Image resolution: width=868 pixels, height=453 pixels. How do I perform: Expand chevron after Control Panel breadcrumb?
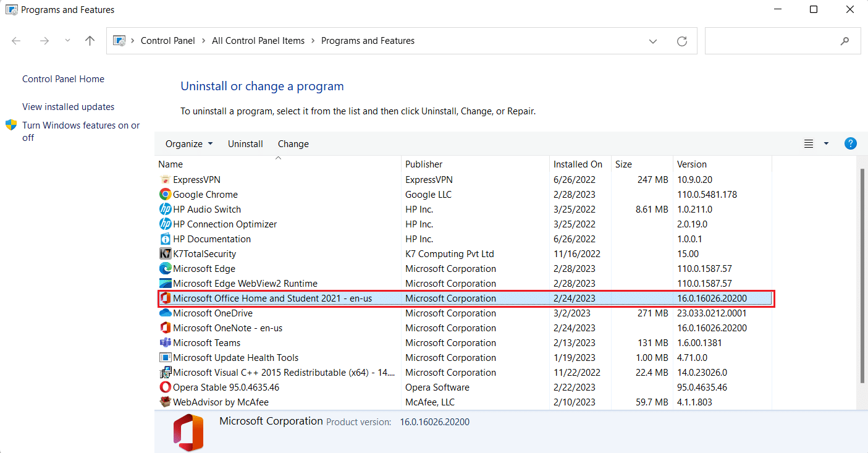coord(203,41)
